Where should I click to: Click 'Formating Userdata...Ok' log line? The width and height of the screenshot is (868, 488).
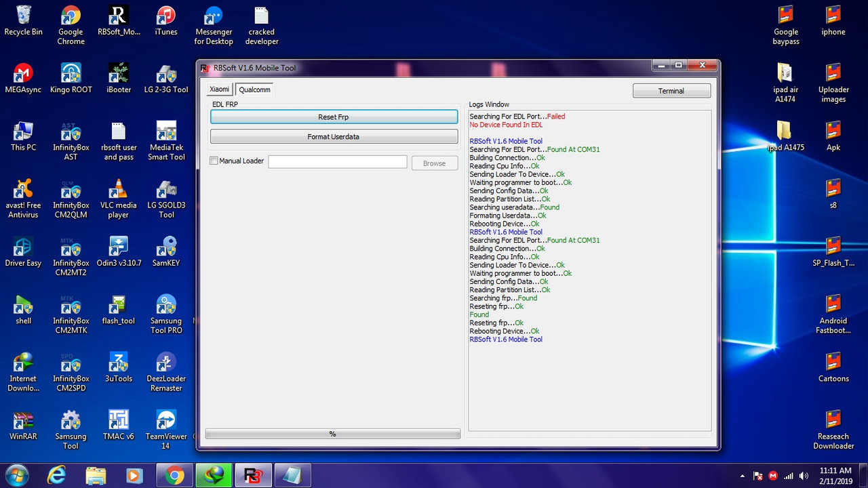pos(508,216)
